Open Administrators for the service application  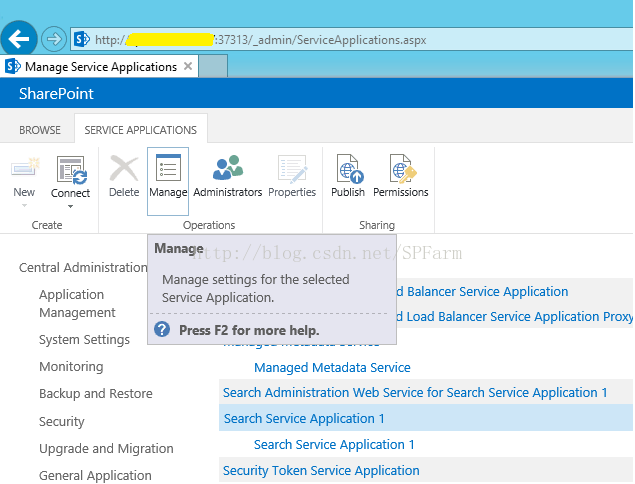(x=228, y=177)
